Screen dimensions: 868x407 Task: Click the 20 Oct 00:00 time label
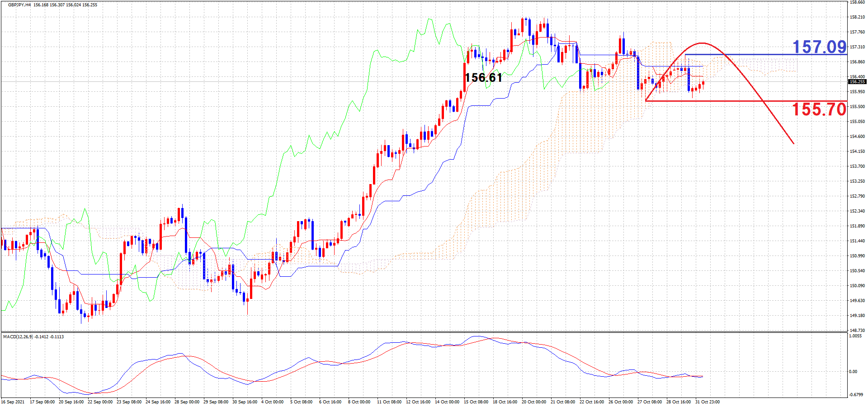pyautogui.click(x=533, y=402)
